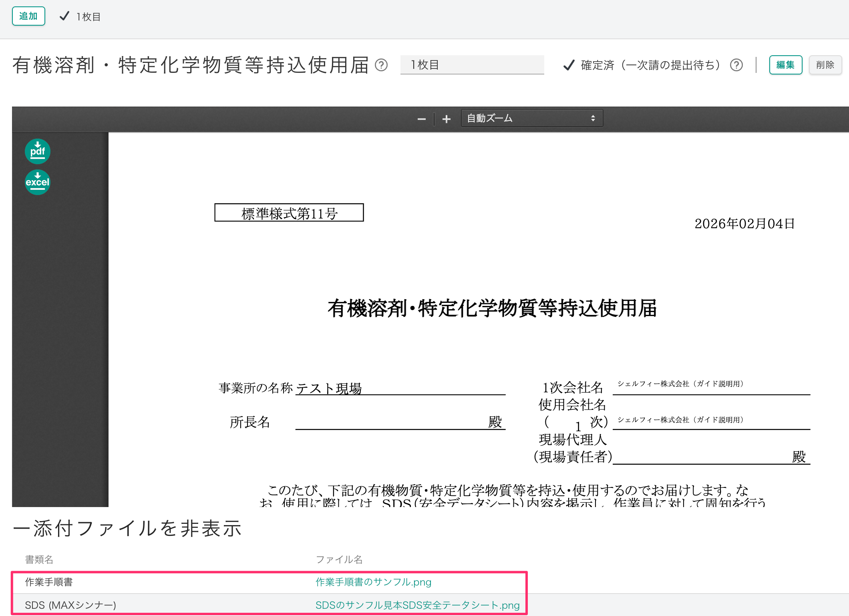Click the zoom out minus icon
849x616 pixels.
[x=421, y=119]
